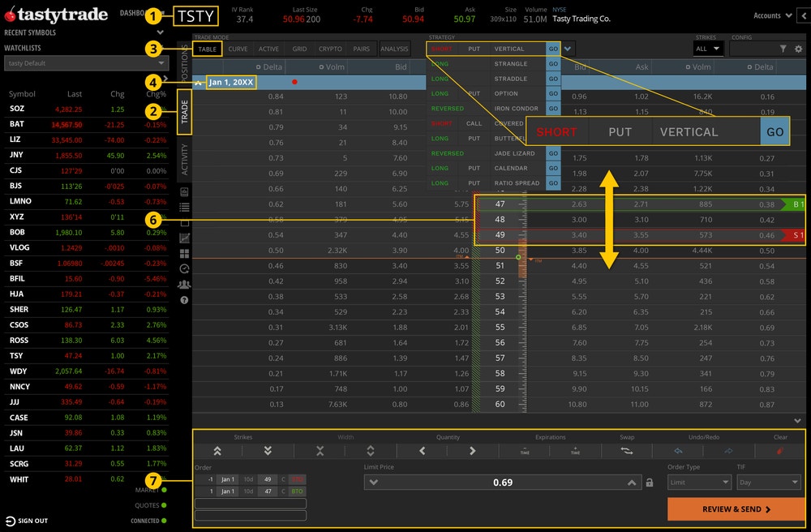Click GO for the Calendar strategy
The width and height of the screenshot is (811, 532).
(553, 168)
